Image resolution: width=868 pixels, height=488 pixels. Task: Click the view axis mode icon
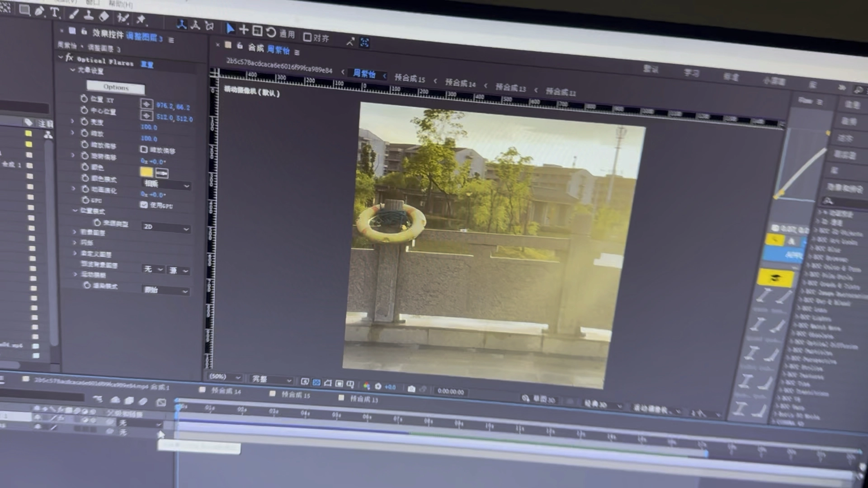pyautogui.click(x=209, y=26)
